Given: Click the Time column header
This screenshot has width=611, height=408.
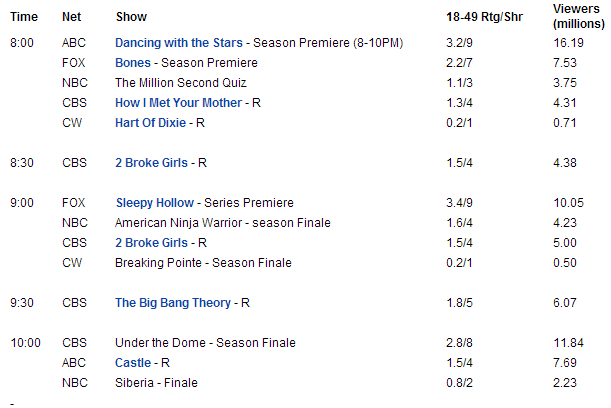Looking at the screenshot, I should point(23,18).
